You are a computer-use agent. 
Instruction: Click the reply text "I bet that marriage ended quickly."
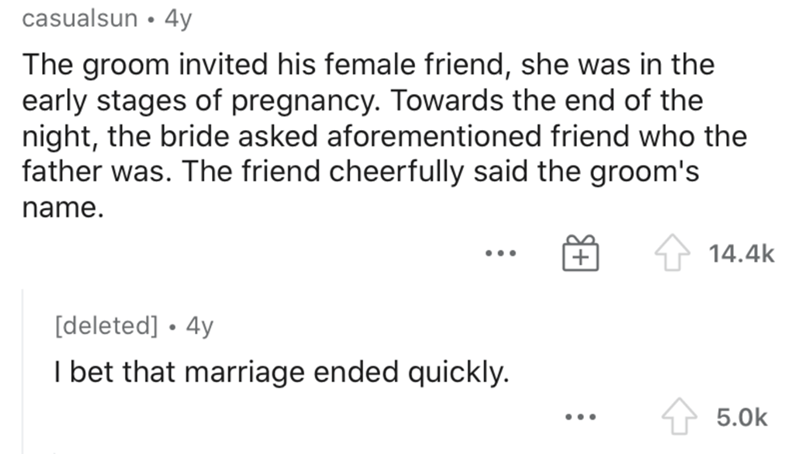282,372
